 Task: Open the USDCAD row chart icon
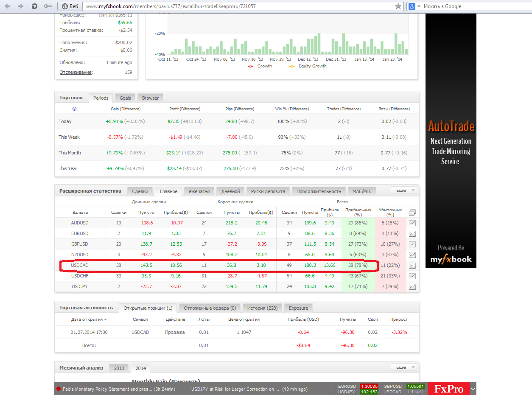pyautogui.click(x=412, y=266)
